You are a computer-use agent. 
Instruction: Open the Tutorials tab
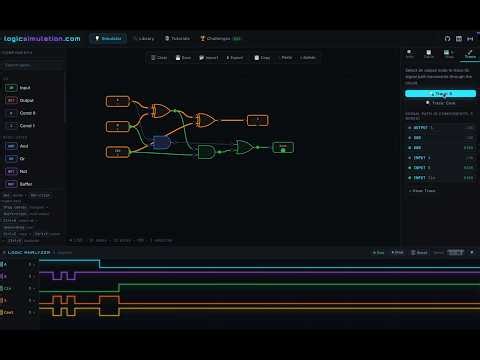pyautogui.click(x=177, y=39)
